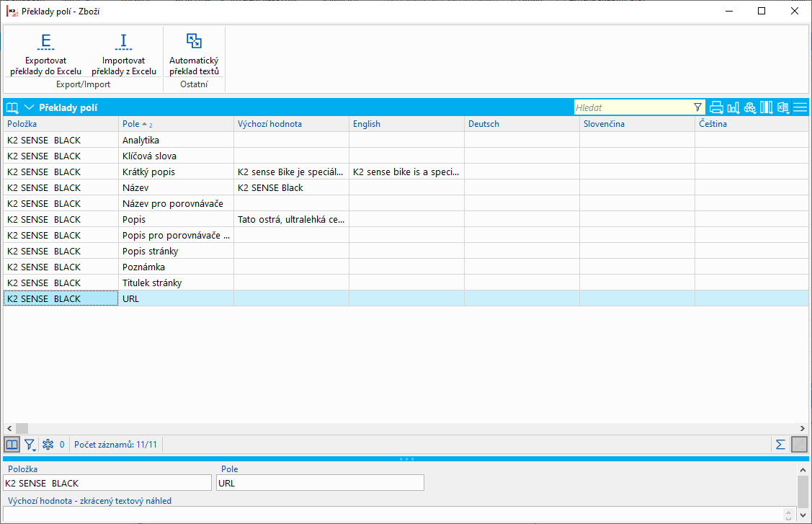Select the Název field cell
812x524 pixels.
click(176, 187)
